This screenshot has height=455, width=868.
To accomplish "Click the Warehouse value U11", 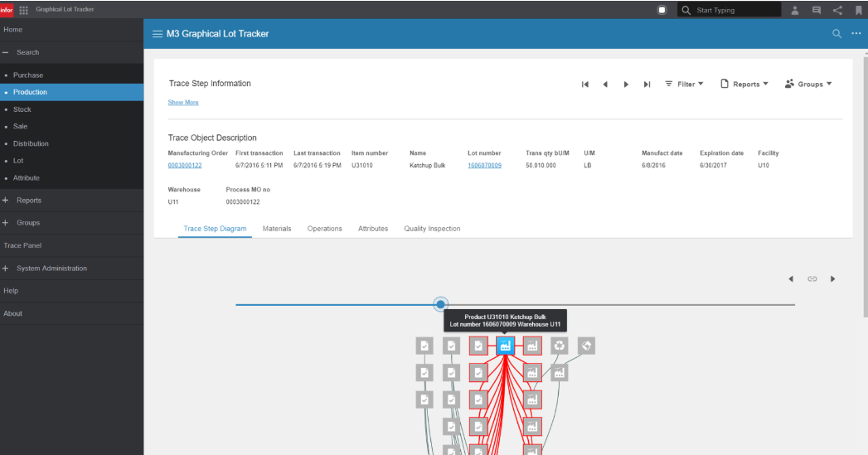I will coord(173,202).
